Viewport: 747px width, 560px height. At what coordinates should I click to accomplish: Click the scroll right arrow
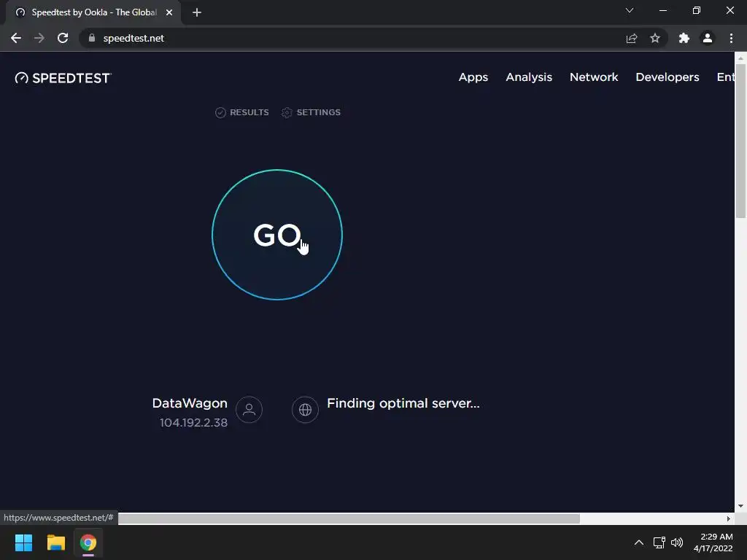coord(729,518)
